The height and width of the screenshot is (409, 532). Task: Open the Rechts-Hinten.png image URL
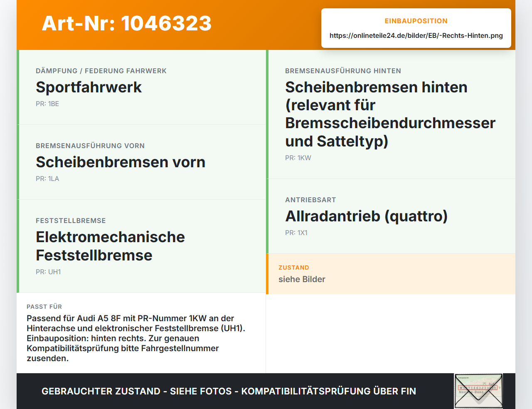[x=416, y=36]
